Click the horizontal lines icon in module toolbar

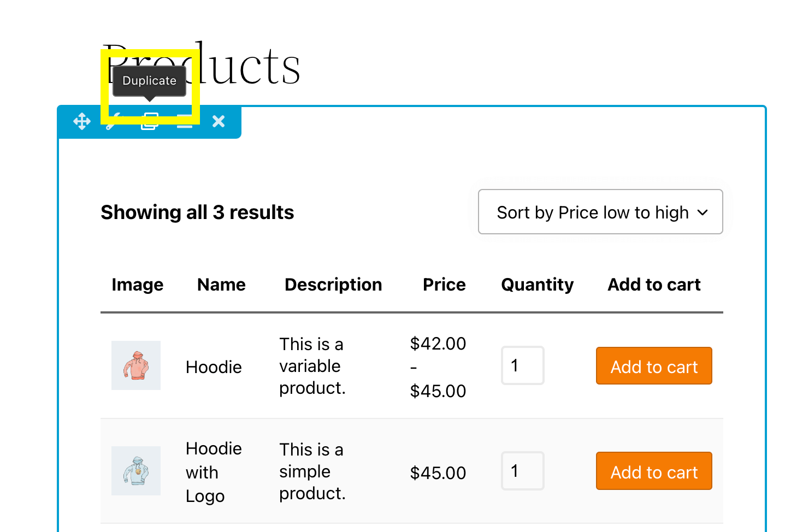(185, 122)
